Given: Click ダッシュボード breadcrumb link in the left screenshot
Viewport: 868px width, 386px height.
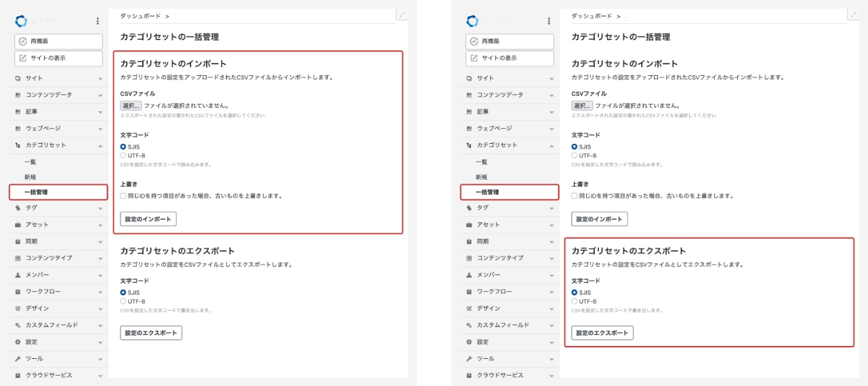Looking at the screenshot, I should pos(140,16).
